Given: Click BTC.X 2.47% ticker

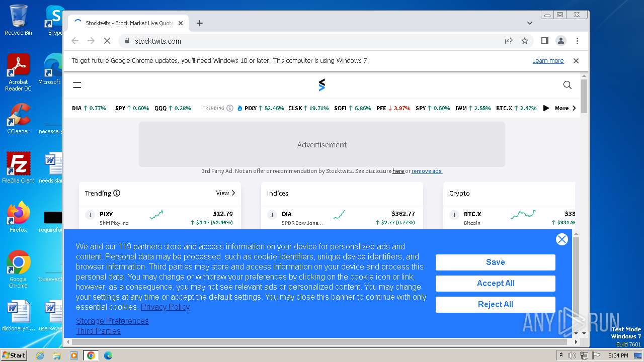Looking at the screenshot, I should click(516, 108).
